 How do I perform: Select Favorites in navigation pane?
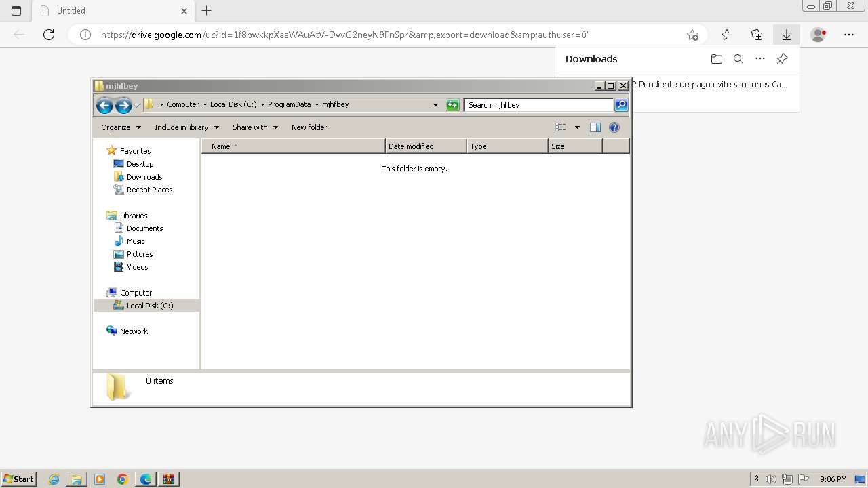click(135, 151)
